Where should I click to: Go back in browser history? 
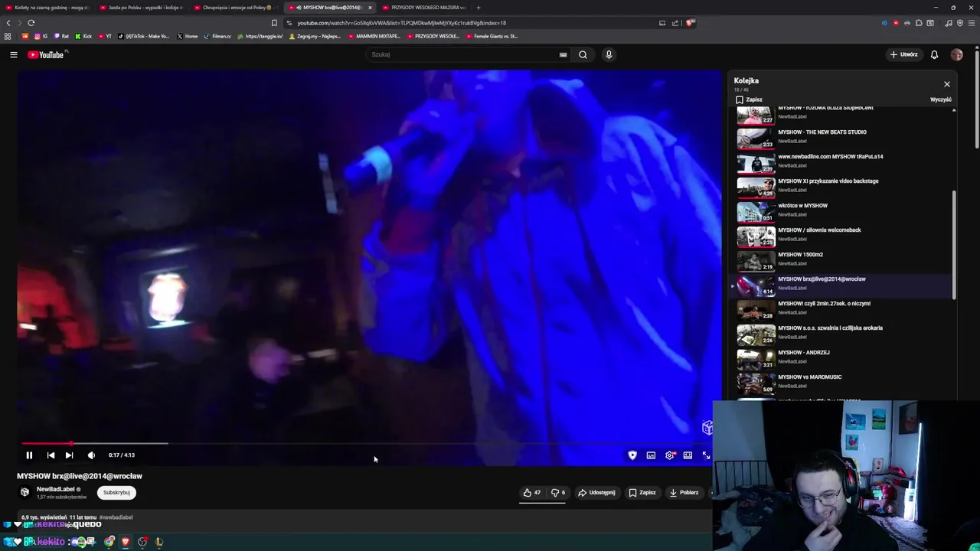[x=8, y=23]
